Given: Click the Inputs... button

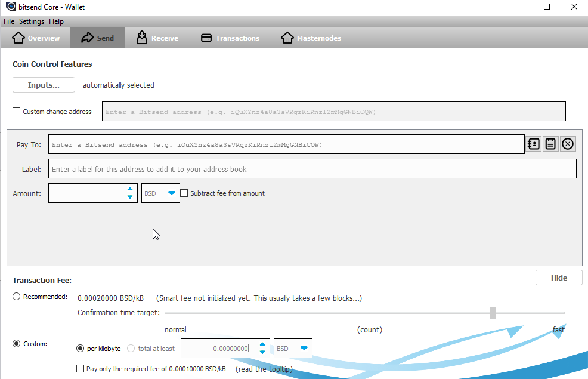Looking at the screenshot, I should pos(44,85).
